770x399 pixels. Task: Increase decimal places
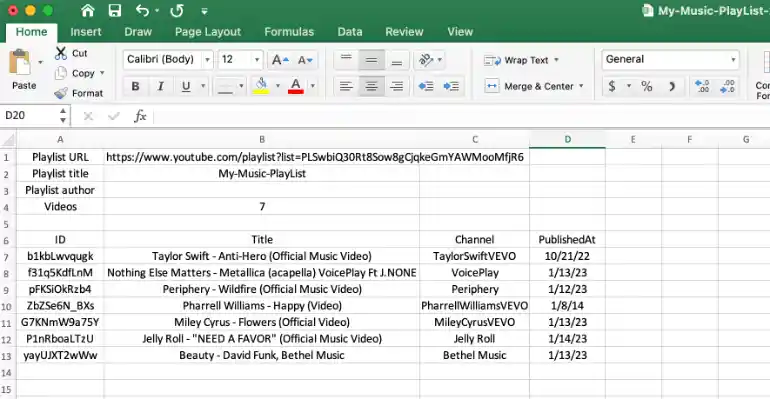[702, 86]
